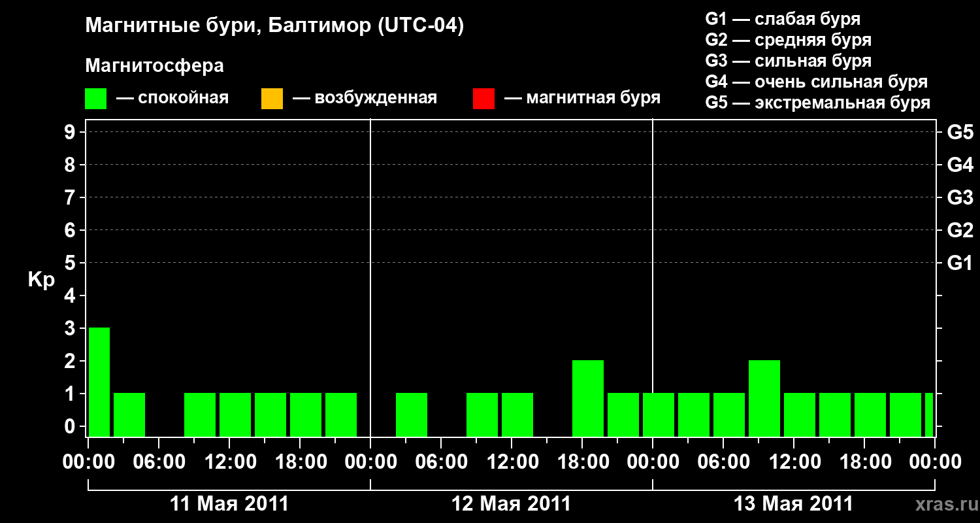Viewport: 980px width, 523px height.
Task: Click the red "магнитная буря" legend swatch
Action: [x=483, y=99]
